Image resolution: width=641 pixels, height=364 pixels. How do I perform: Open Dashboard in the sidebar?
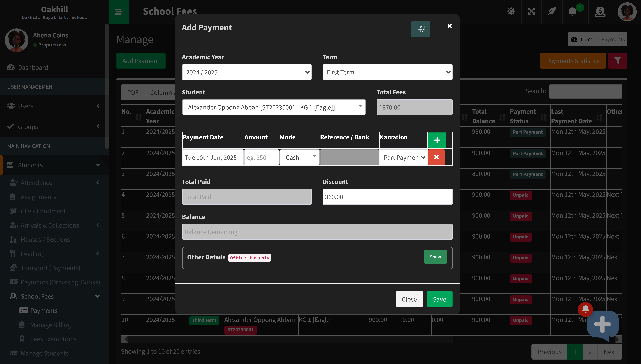[33, 68]
